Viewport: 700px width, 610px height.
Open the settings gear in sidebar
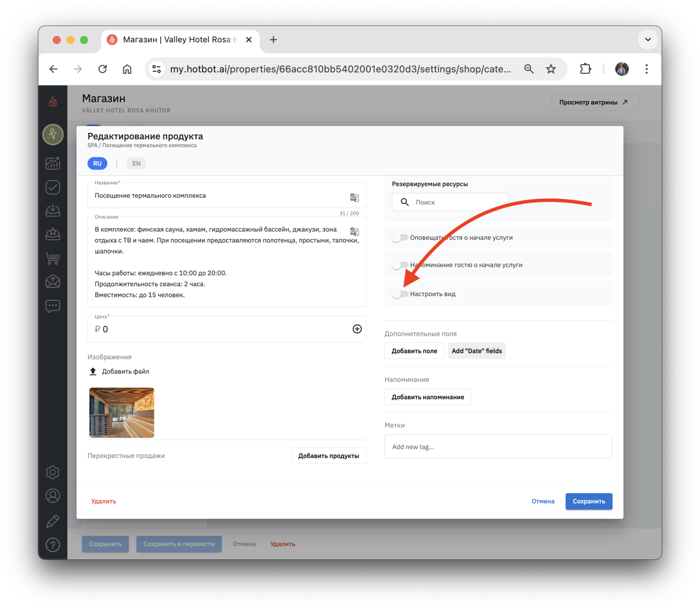point(53,472)
